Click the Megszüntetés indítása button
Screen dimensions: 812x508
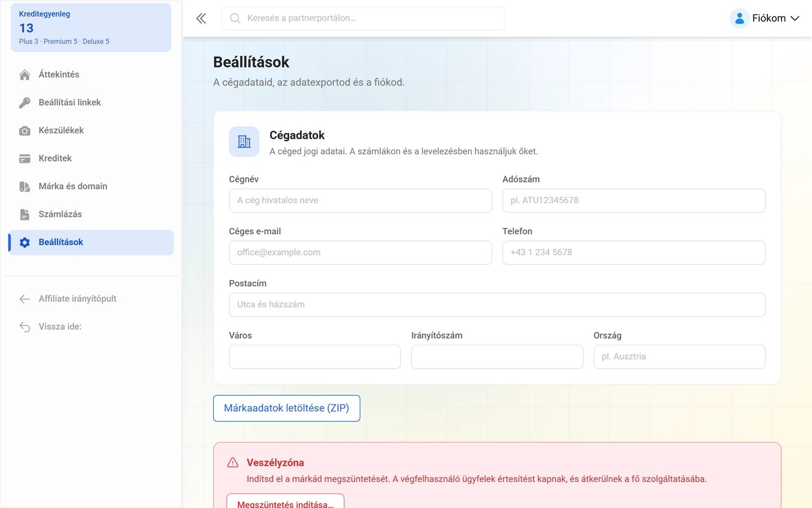[285, 501]
